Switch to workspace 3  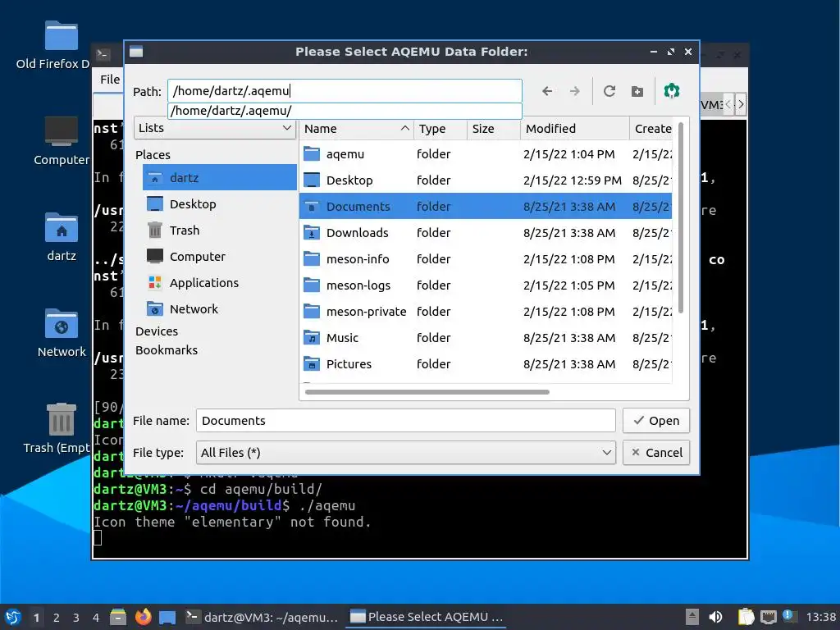click(76, 618)
